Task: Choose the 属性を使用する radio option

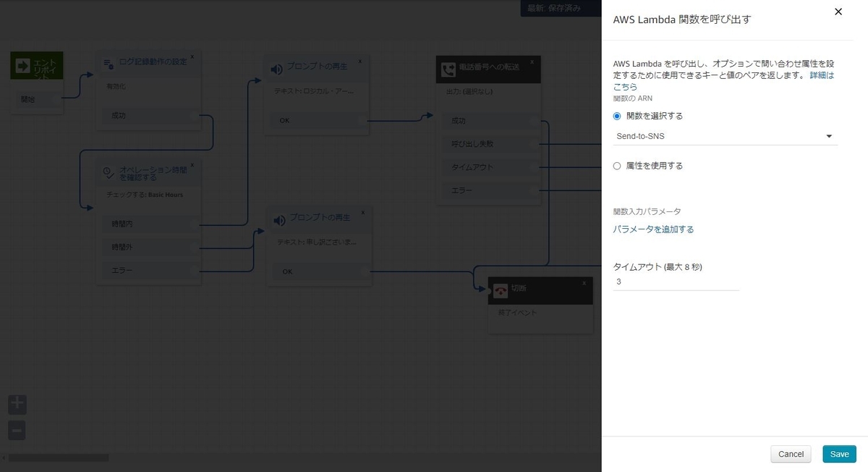Action: click(x=616, y=165)
